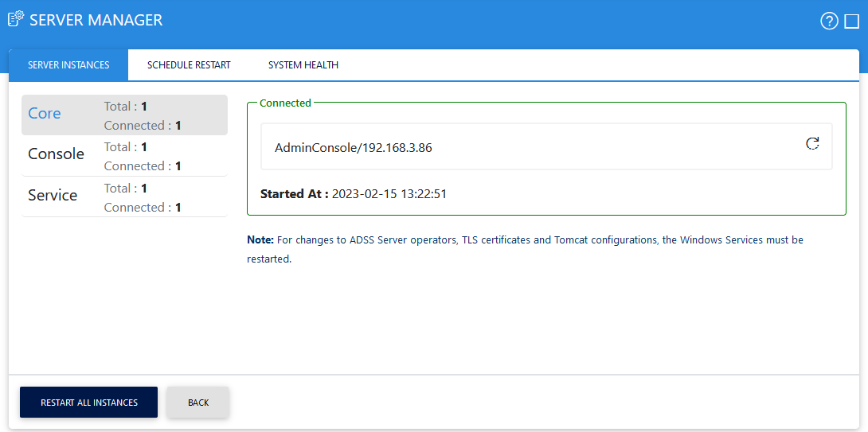Switch to the Server Instances tab
The image size is (868, 432).
[x=68, y=65]
